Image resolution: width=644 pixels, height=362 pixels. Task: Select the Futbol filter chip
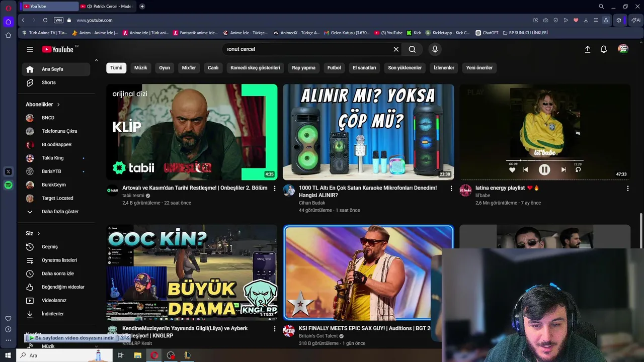click(334, 68)
